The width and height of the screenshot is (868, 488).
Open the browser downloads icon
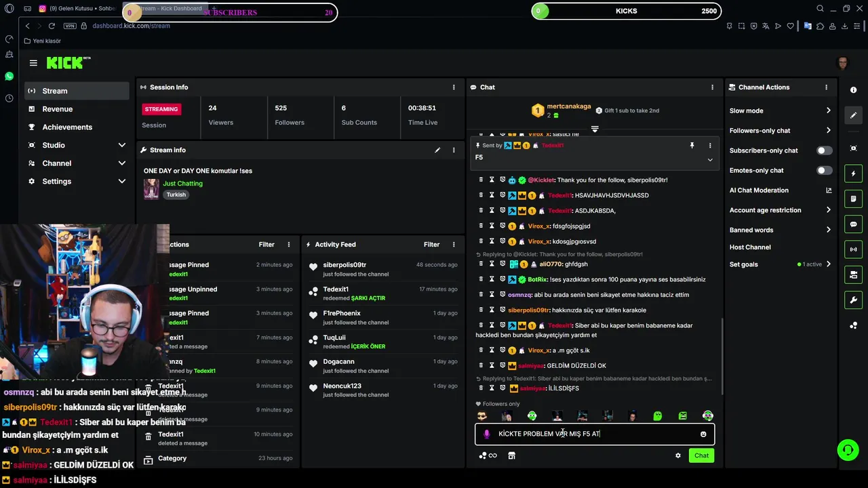point(845,26)
